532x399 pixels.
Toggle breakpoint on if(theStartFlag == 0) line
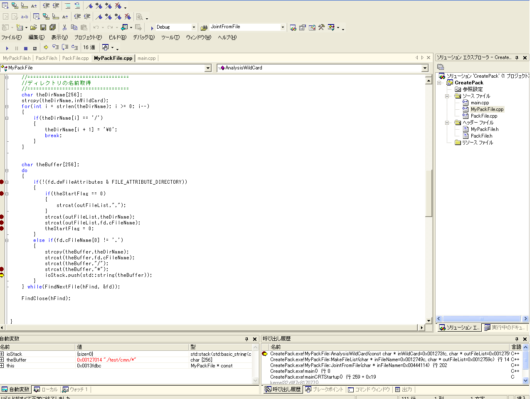[2, 194]
